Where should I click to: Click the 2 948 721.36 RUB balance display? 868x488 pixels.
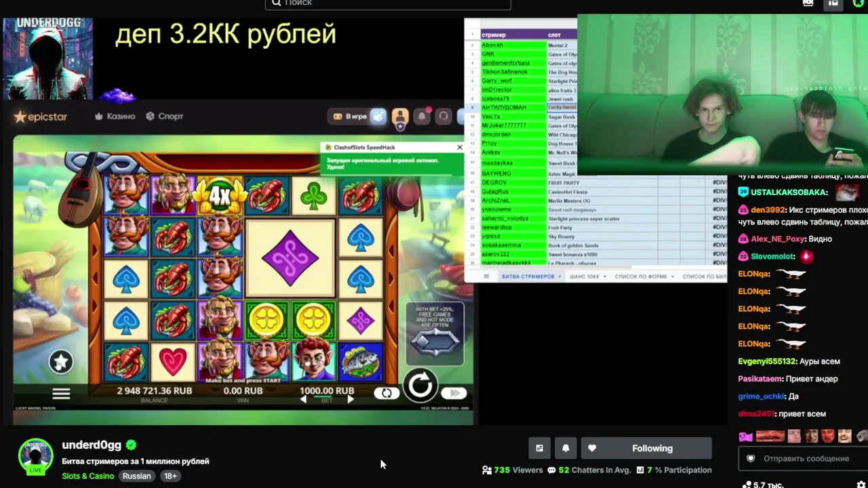pos(155,391)
